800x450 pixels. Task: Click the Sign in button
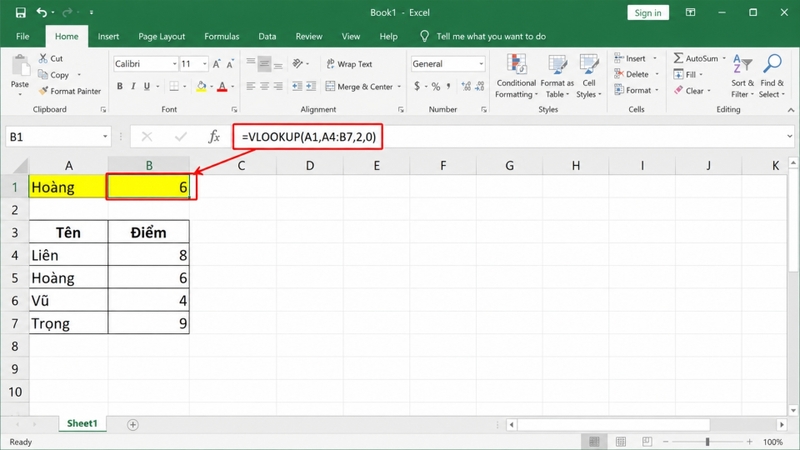pos(648,13)
